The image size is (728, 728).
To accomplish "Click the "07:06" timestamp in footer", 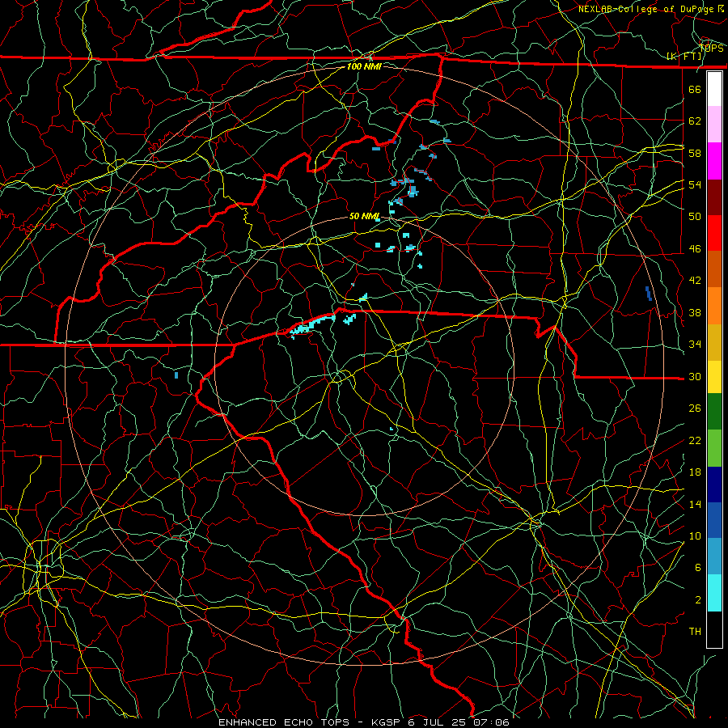I will [x=491, y=722].
